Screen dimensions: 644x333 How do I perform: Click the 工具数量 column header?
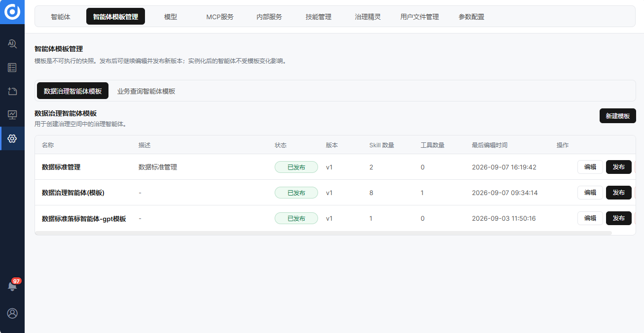click(x=432, y=145)
